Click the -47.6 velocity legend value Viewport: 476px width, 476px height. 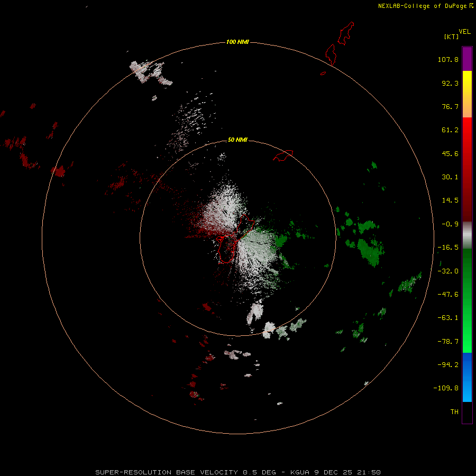tap(448, 295)
